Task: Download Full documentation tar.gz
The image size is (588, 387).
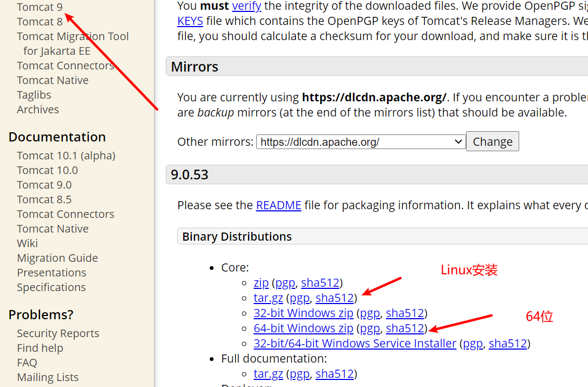Action: (268, 374)
